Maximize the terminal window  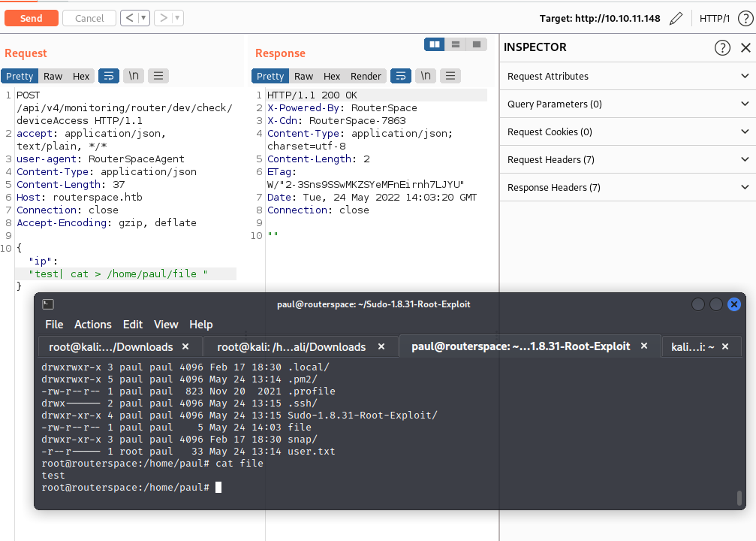pyautogui.click(x=716, y=304)
